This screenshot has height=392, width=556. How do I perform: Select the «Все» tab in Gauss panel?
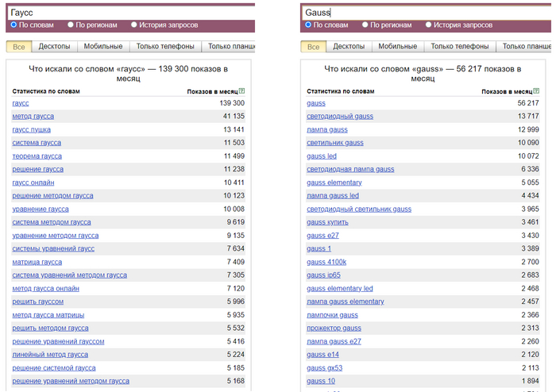pos(313,47)
